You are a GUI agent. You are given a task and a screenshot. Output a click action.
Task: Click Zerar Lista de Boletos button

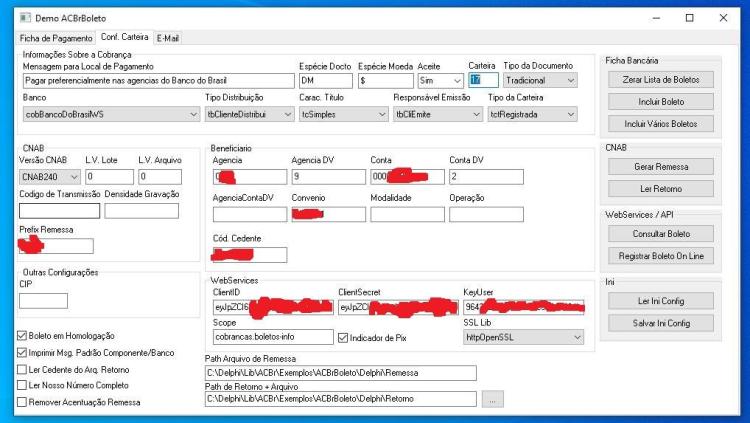(661, 79)
